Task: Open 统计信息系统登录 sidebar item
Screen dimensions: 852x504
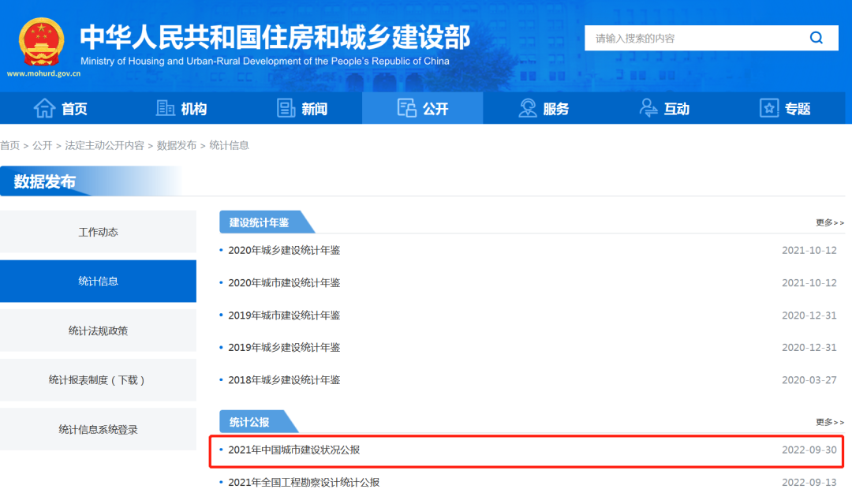Action: (x=98, y=430)
